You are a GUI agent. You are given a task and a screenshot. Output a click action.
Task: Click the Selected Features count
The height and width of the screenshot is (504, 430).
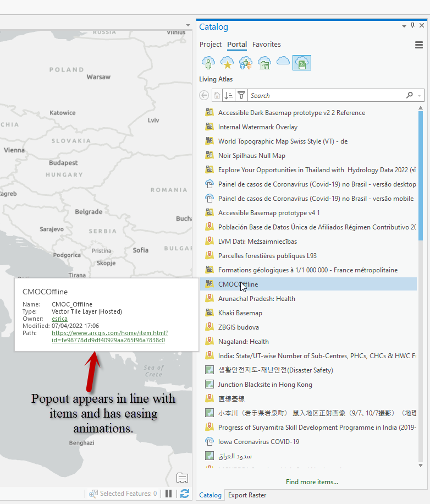click(128, 494)
